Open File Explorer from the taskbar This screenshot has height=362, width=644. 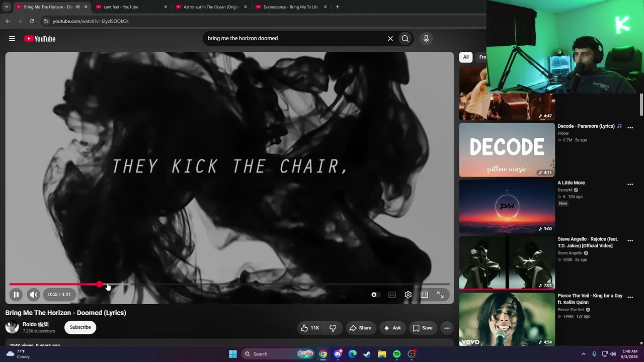(382, 354)
